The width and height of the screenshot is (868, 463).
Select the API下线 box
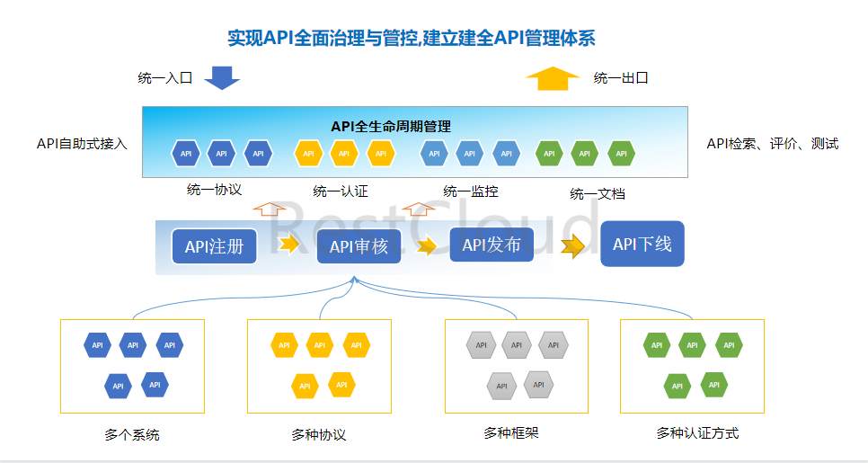coord(642,244)
